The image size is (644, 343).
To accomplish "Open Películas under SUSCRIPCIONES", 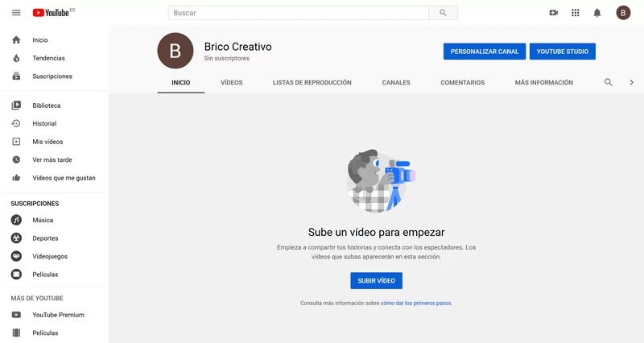I will (54, 274).
